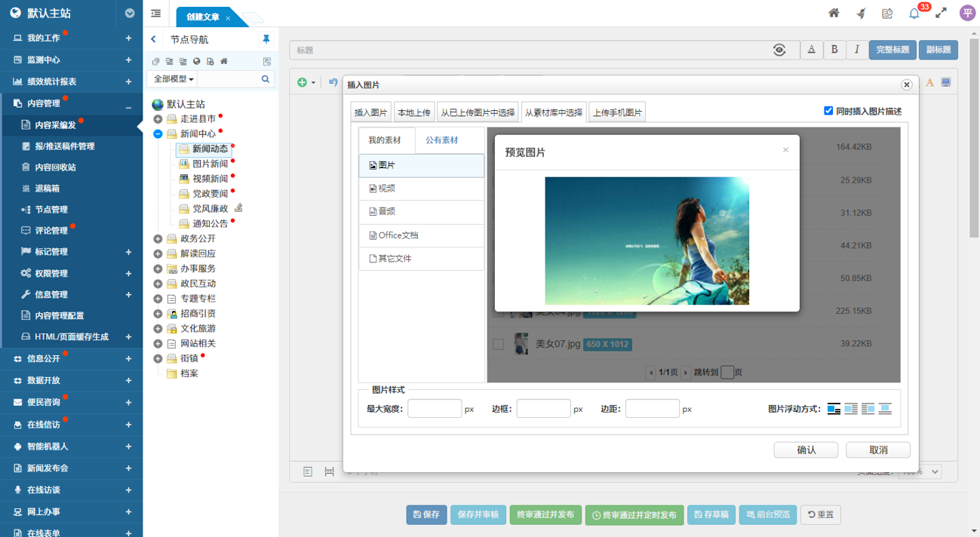Click the 终审通过并发布 green button
Viewport: 980px width, 537px height.
(545, 514)
